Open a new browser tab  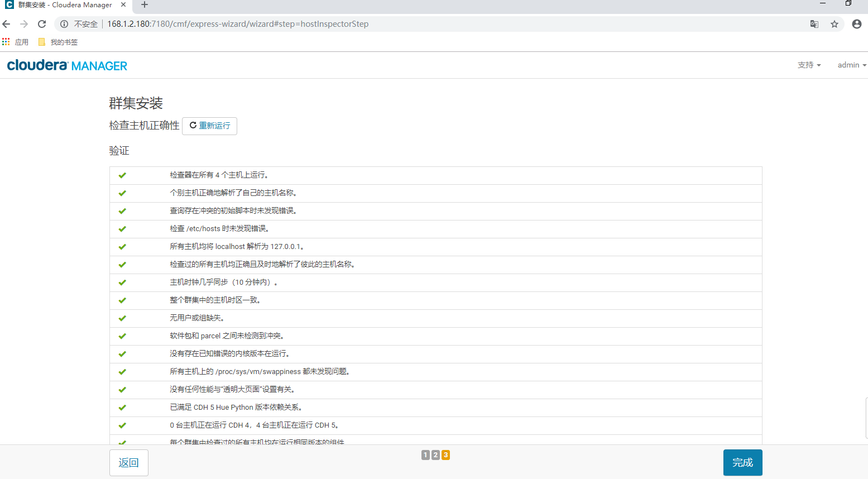(x=145, y=5)
